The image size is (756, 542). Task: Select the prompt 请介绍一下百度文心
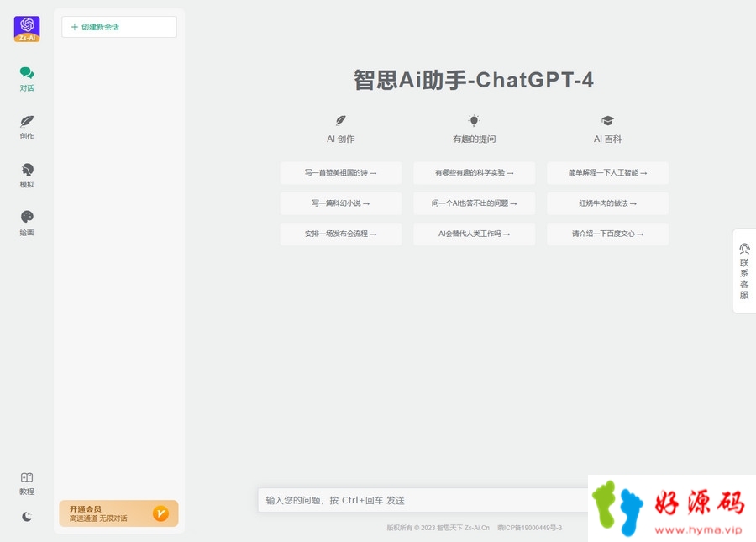click(x=607, y=234)
